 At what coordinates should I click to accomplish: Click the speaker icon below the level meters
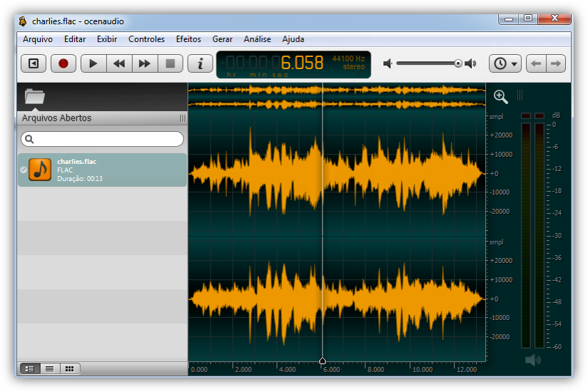click(x=533, y=360)
